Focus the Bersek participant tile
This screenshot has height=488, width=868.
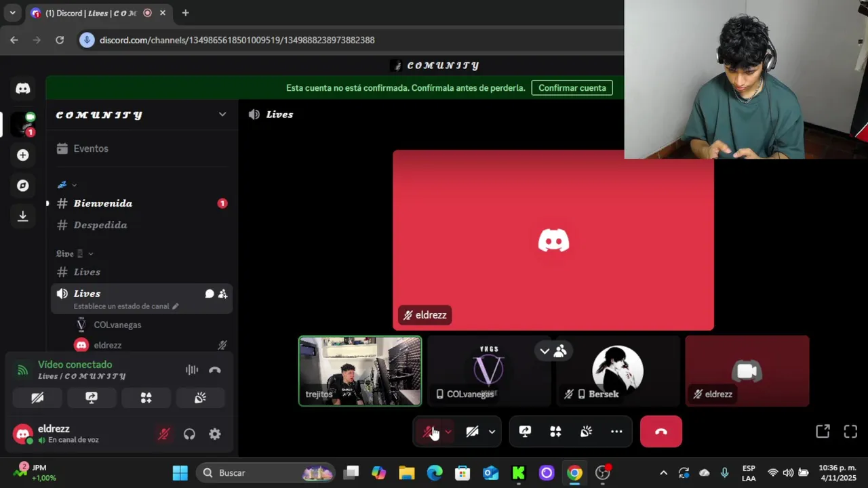[x=618, y=371]
